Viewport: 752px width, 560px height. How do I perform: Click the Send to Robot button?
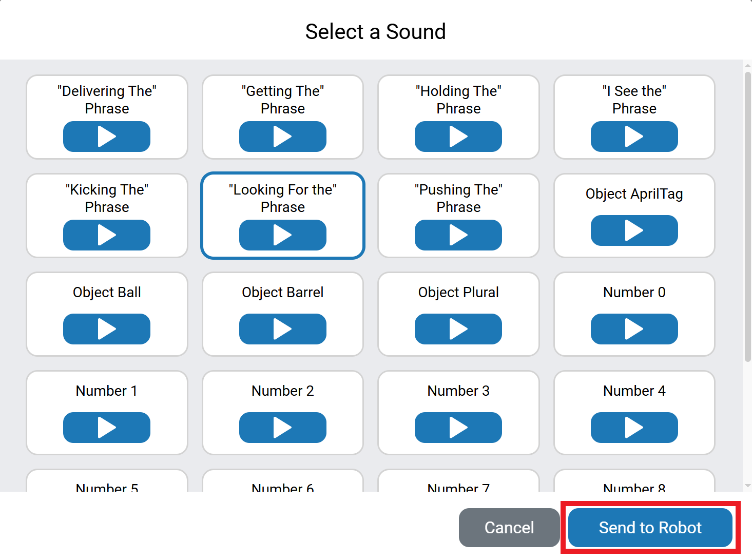[x=650, y=527]
